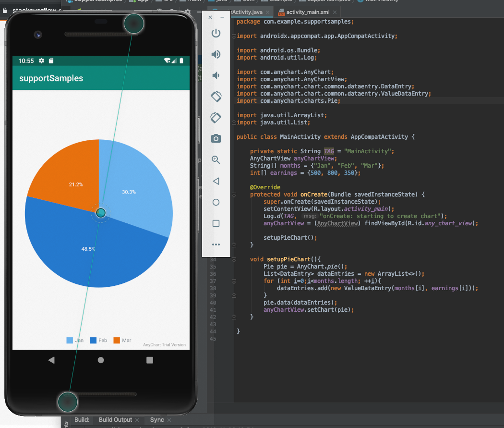Tap the settings gear in the phone status bar
This screenshot has height=428, width=504.
41,61
